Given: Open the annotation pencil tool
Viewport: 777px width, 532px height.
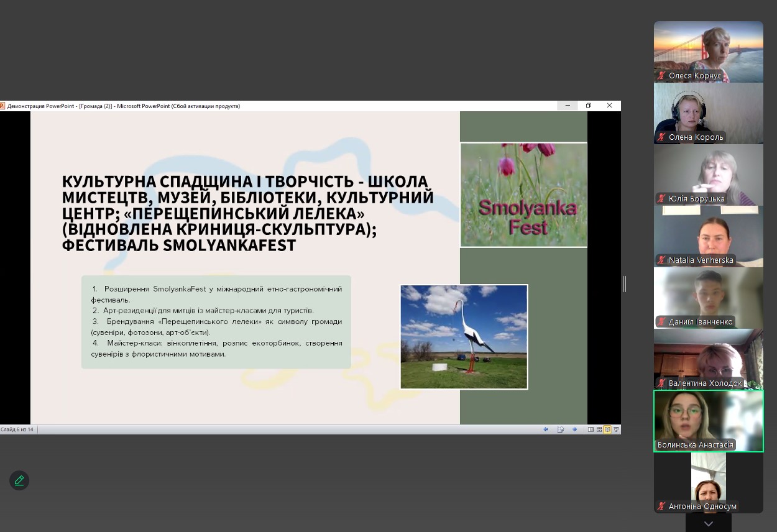Looking at the screenshot, I should (19, 480).
